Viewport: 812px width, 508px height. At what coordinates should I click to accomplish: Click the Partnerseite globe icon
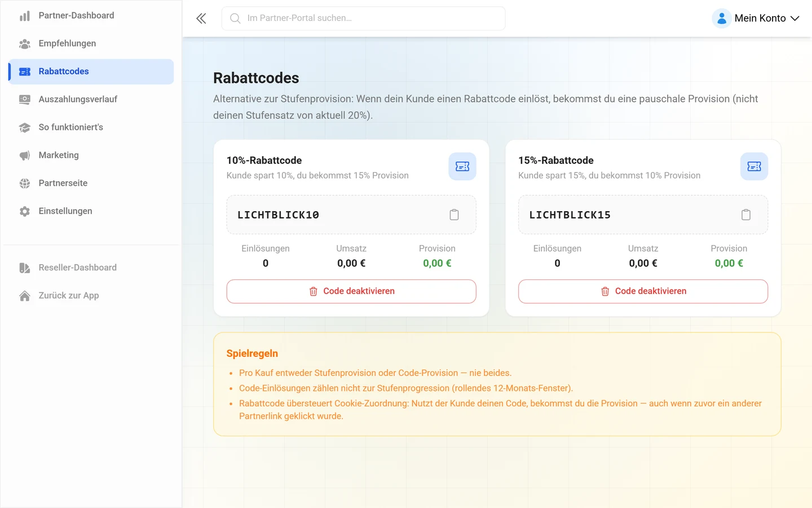tap(25, 183)
